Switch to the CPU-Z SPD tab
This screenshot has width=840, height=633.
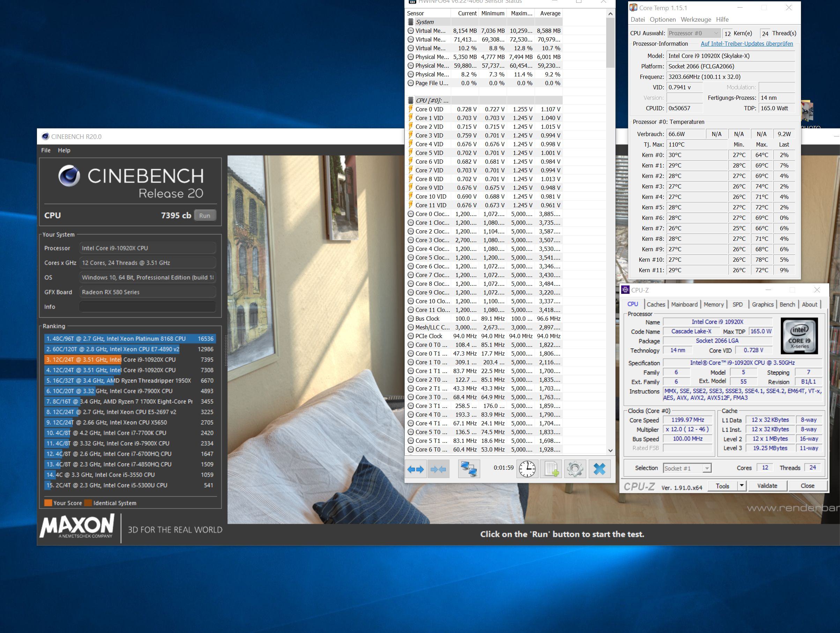[x=737, y=305]
